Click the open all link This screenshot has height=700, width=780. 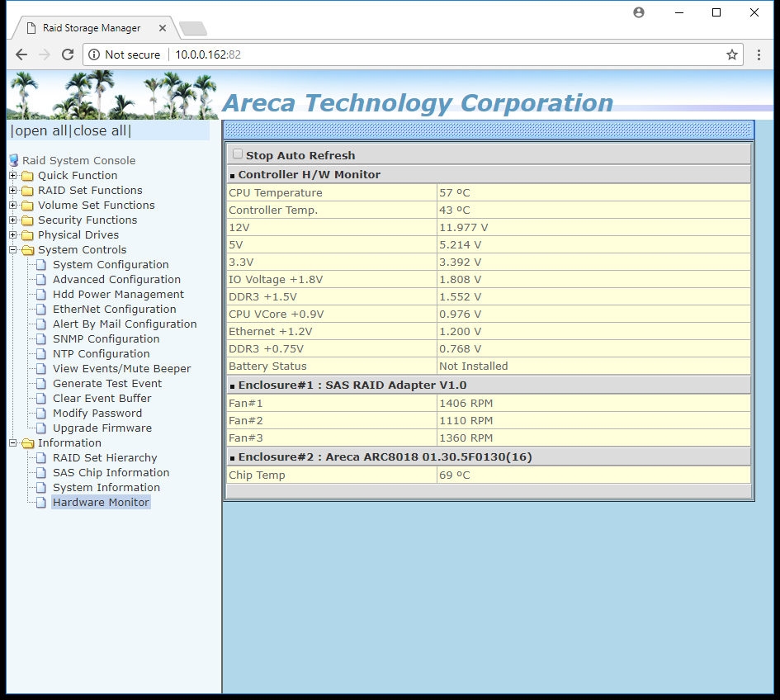40,131
